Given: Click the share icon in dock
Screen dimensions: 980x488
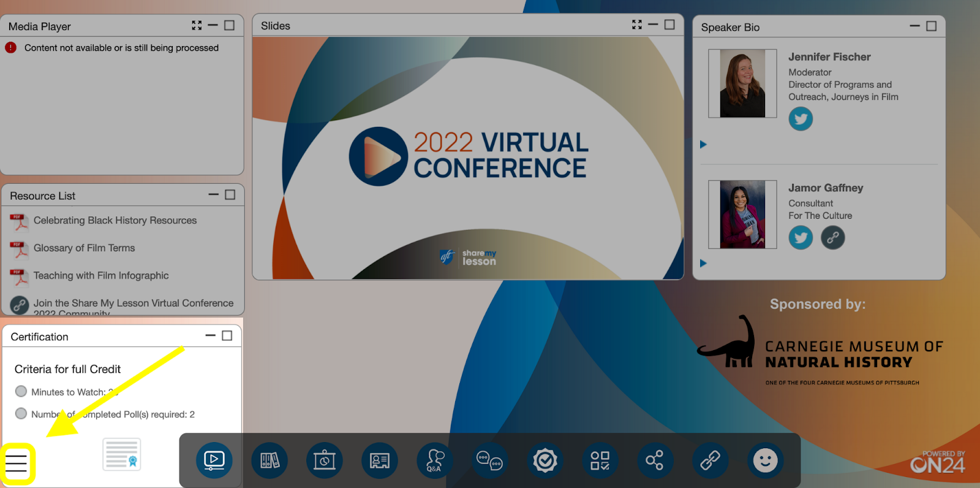Looking at the screenshot, I should pyautogui.click(x=655, y=460).
